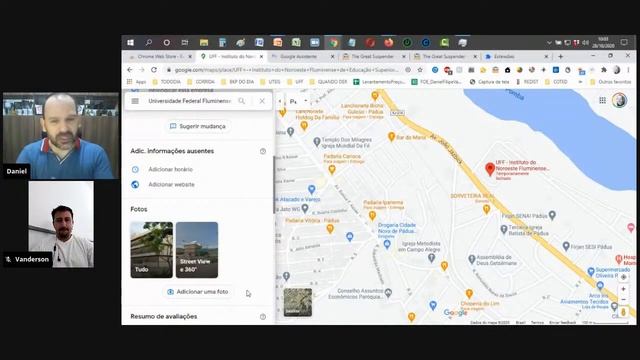The width and height of the screenshot is (640, 360).
Task: Open the Chrome three-dot menu
Action: coord(629,70)
